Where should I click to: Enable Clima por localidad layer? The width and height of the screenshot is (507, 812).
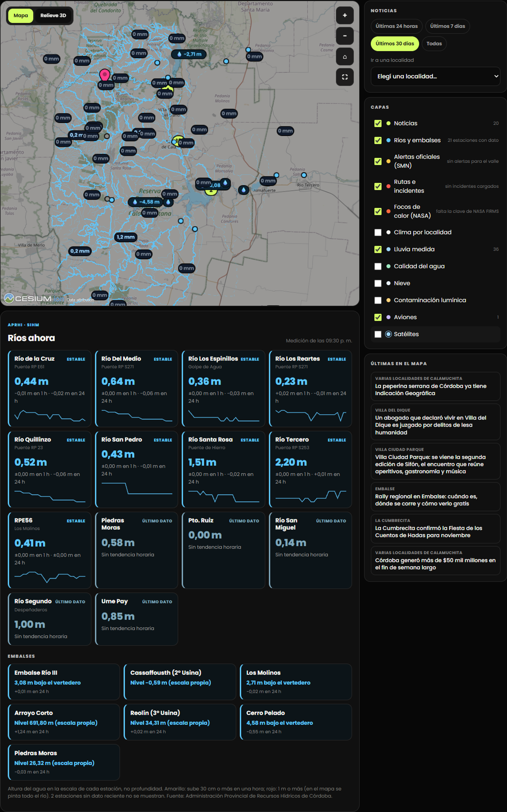(x=378, y=232)
